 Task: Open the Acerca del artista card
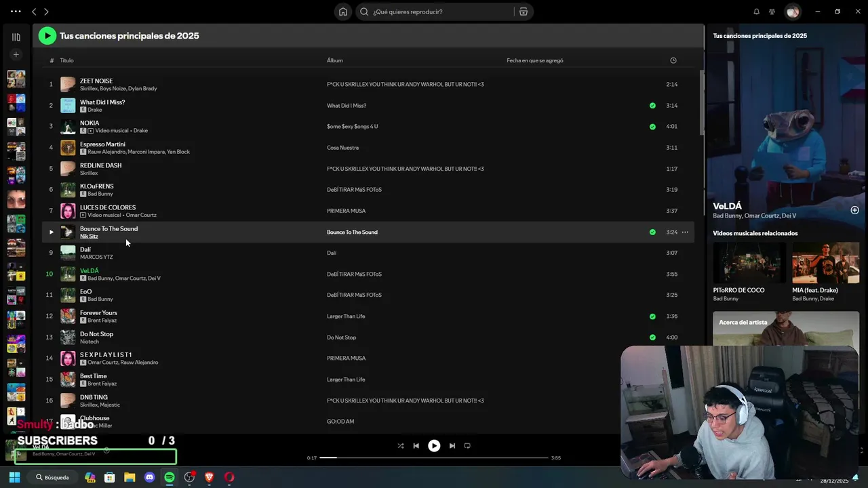[786, 329]
